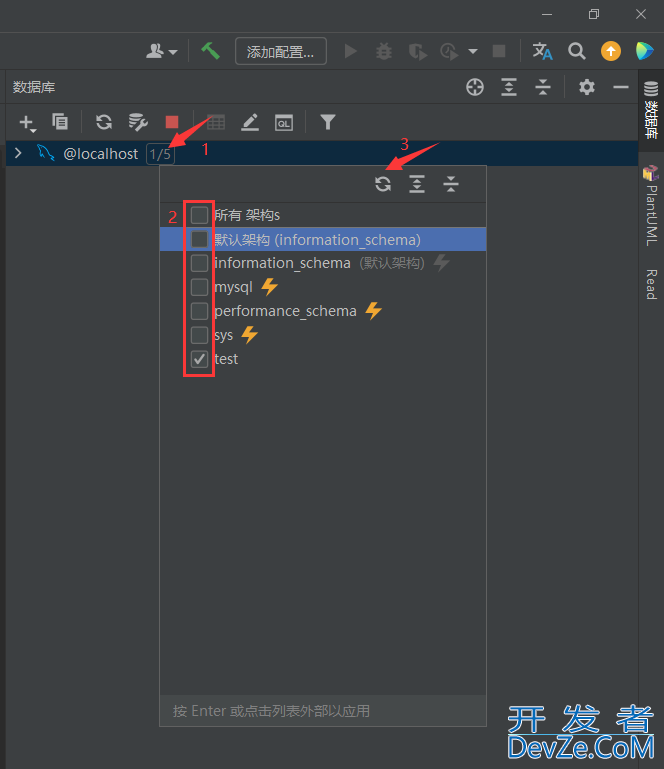Click the mysql schema name

pos(233,287)
